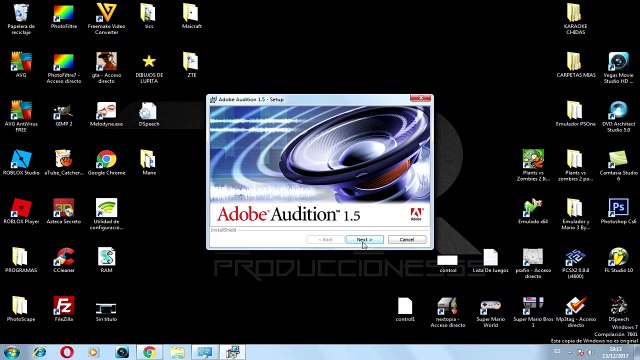Select the Emulado x64 shortcut
The height and width of the screenshot is (360, 640).
533,211
